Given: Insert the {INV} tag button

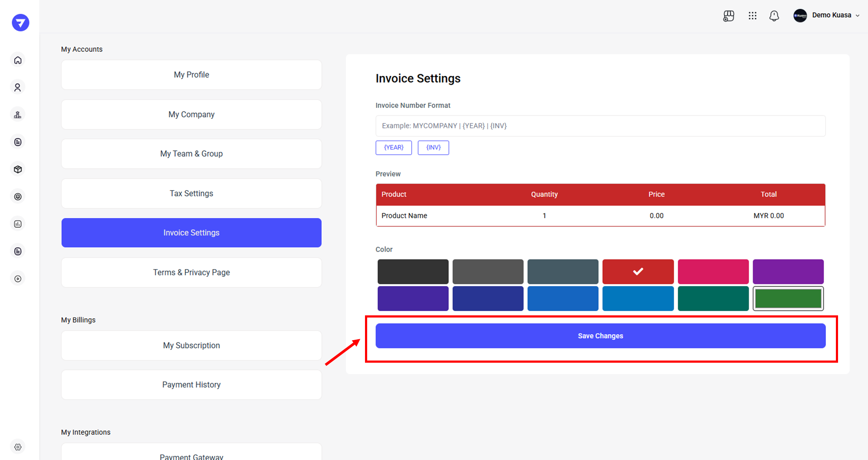Looking at the screenshot, I should pos(433,148).
